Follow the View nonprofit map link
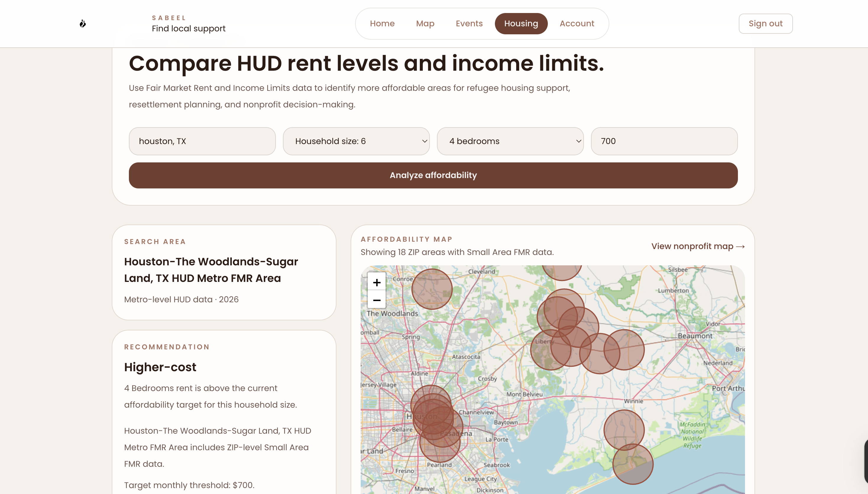This screenshot has height=494, width=868. (x=697, y=246)
